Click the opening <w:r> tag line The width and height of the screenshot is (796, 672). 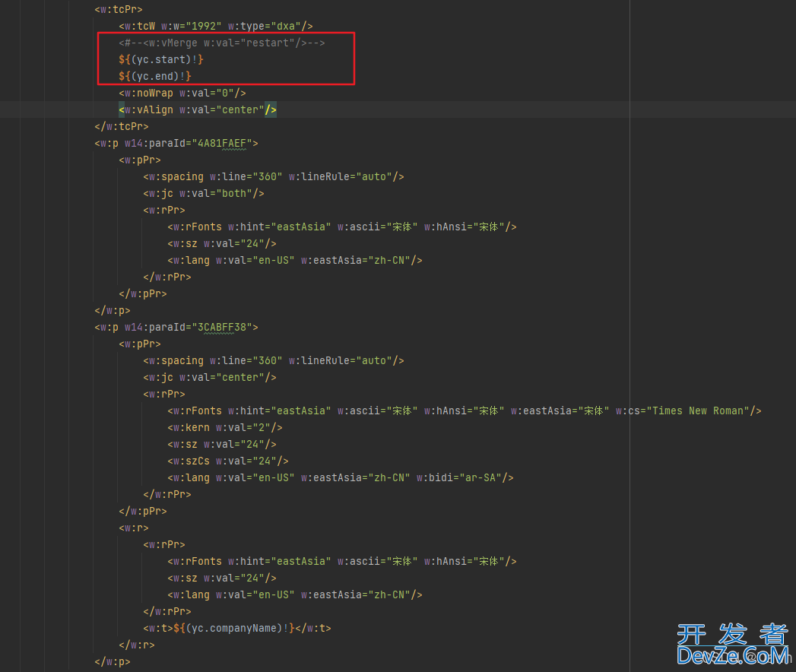[x=134, y=528]
